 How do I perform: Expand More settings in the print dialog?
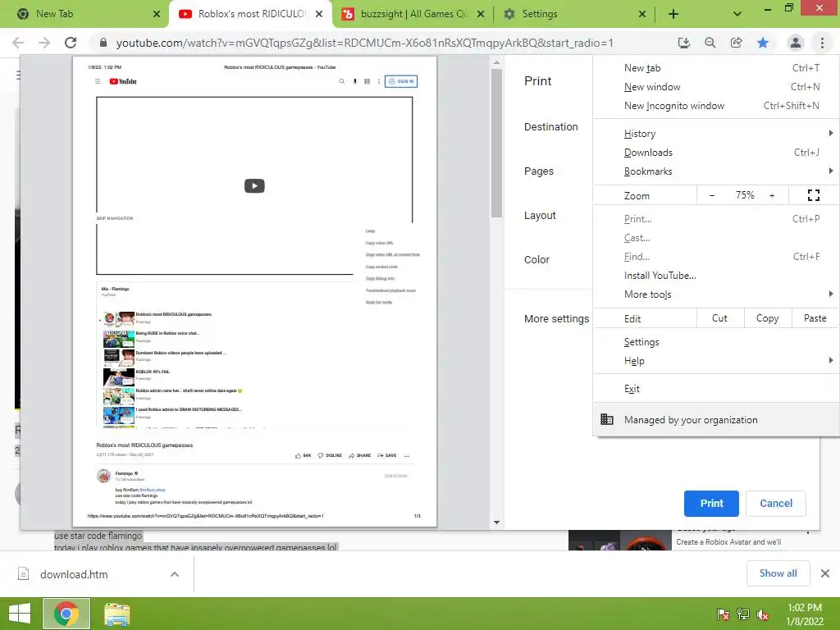[x=557, y=319]
